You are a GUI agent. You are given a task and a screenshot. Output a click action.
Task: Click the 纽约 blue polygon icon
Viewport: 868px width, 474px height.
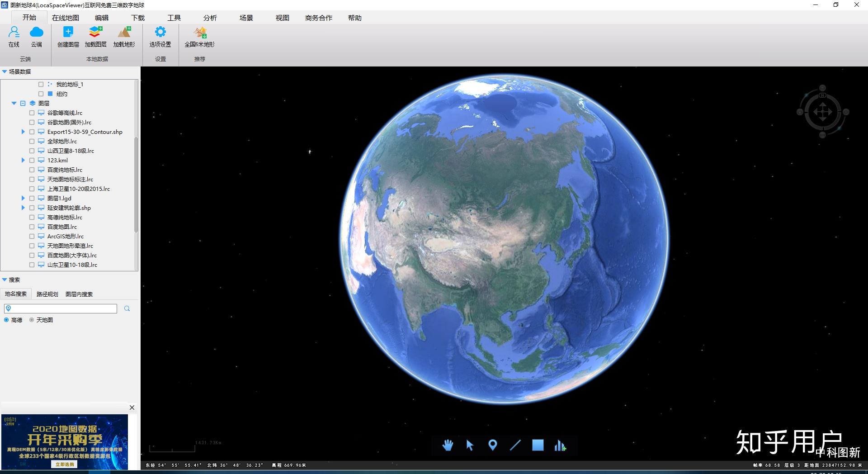click(50, 94)
